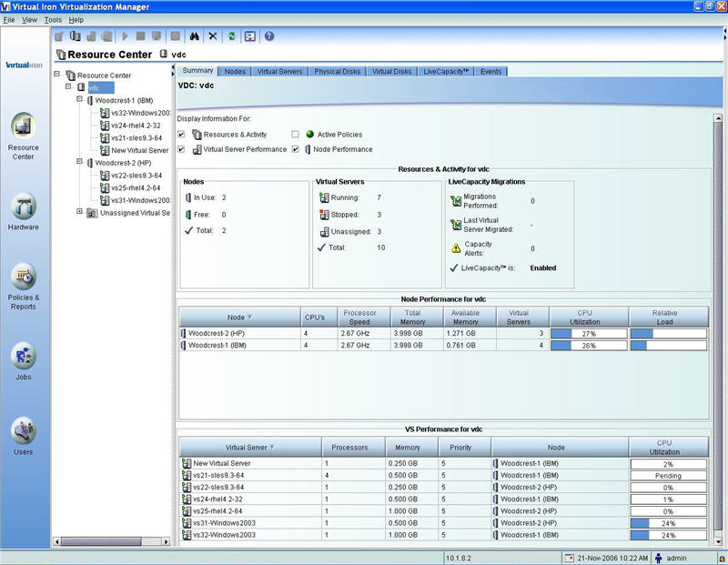The height and width of the screenshot is (565, 728).
Task: Click the Running virtual servers icon
Action: (x=324, y=197)
